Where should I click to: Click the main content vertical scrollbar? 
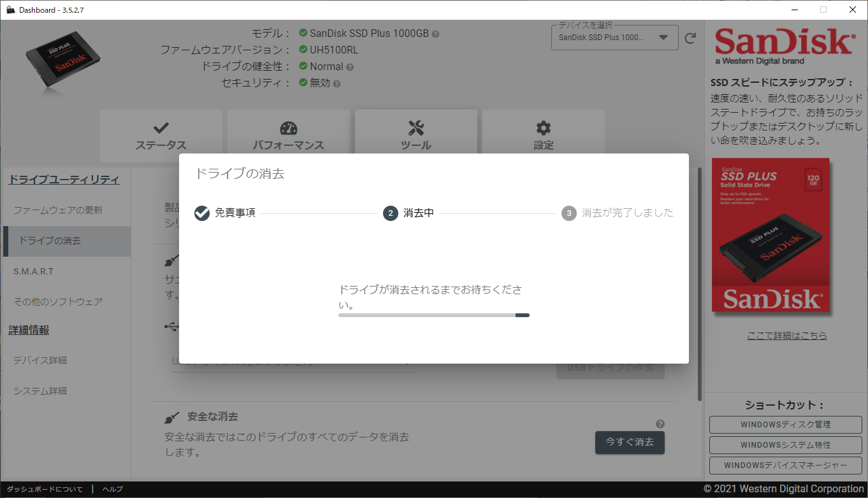click(700, 283)
